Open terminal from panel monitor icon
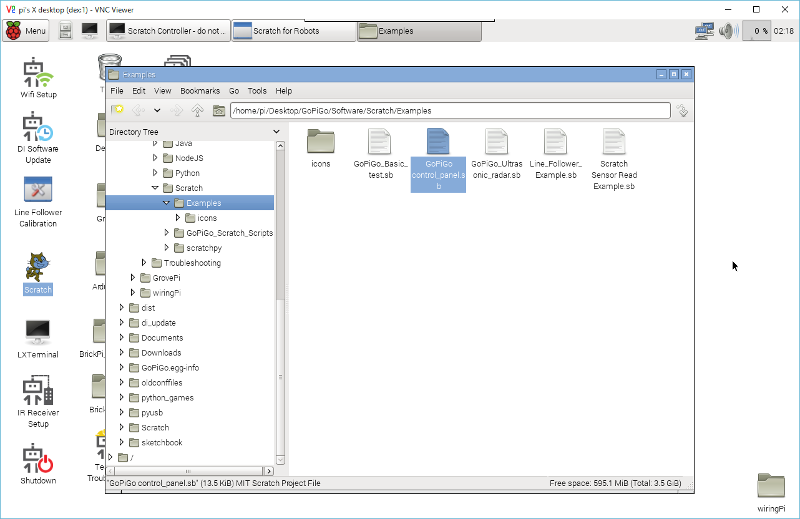800x519 pixels. pos(90,31)
